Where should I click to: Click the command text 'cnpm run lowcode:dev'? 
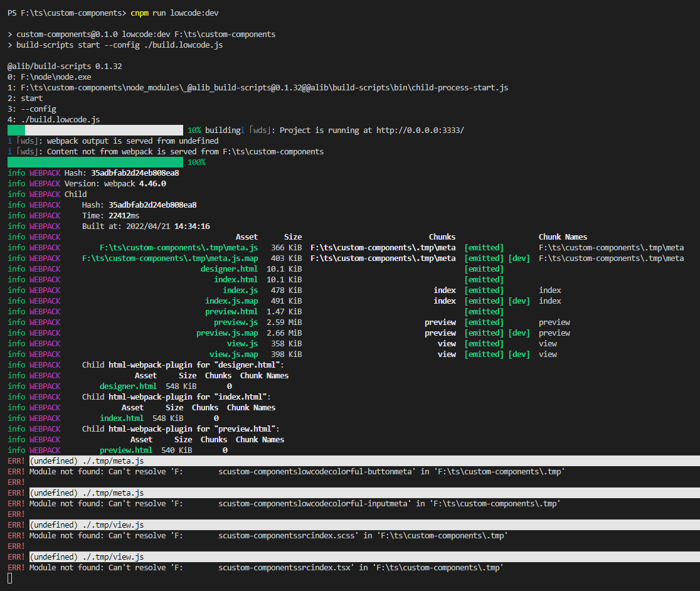[174, 13]
